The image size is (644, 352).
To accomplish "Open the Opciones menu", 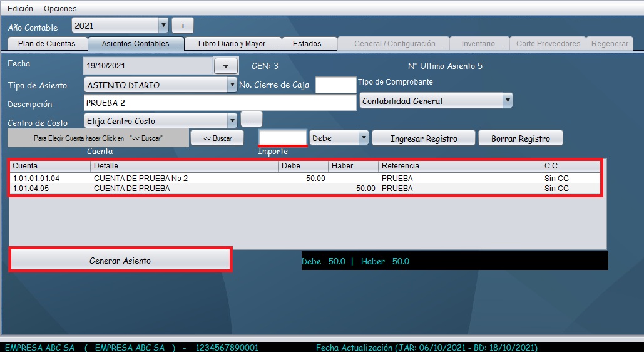I will [x=60, y=9].
